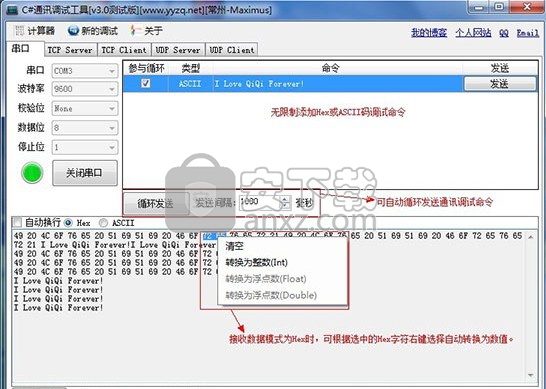Click the 关闭串口 button
The image size is (546, 389).
(85, 173)
